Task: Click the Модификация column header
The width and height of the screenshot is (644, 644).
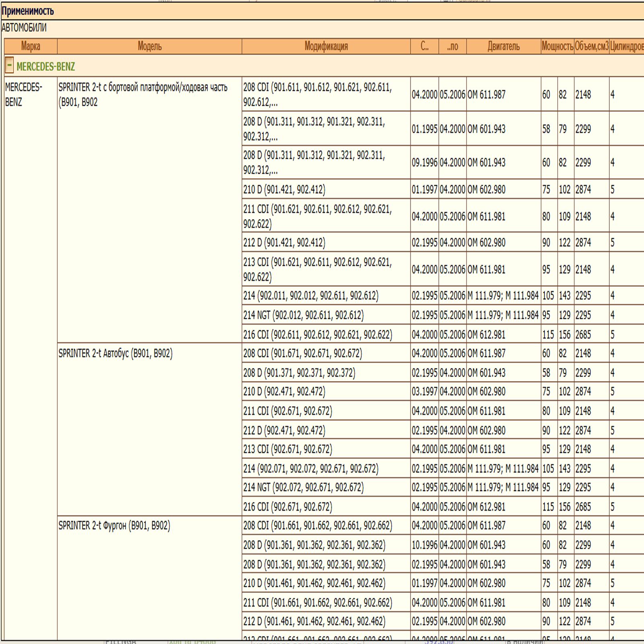Action: 326,46
